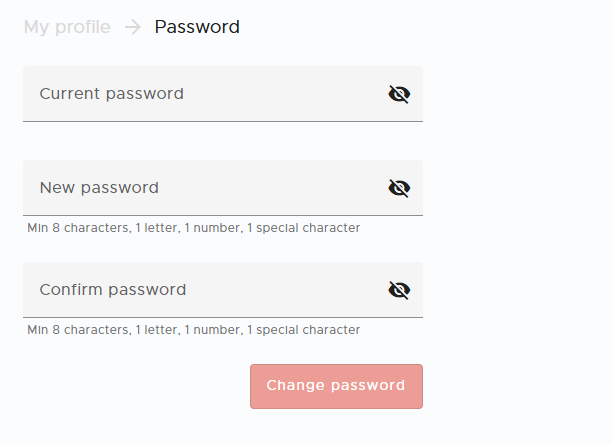Image resolution: width=612 pixels, height=443 pixels.
Task: Submit with the Change password button
Action: (x=336, y=386)
